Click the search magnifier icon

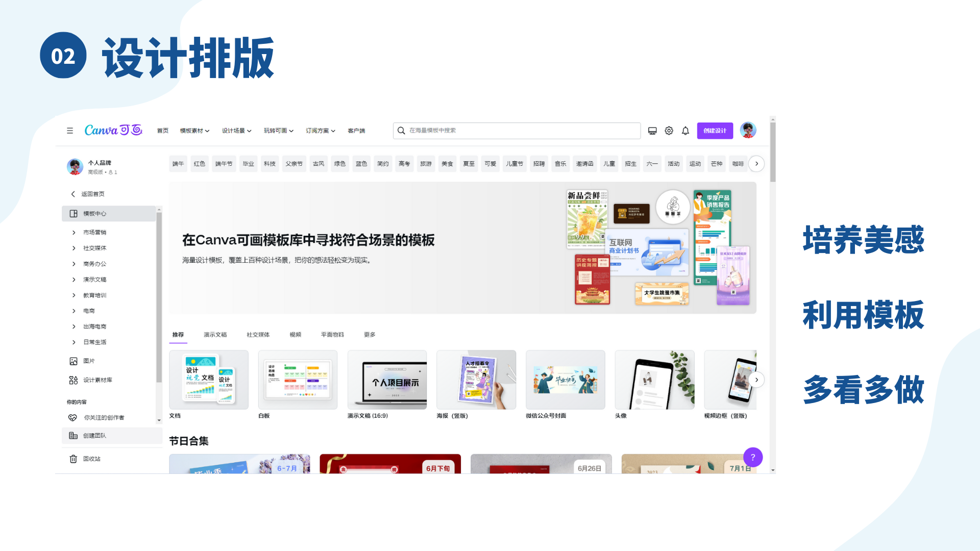(x=401, y=131)
